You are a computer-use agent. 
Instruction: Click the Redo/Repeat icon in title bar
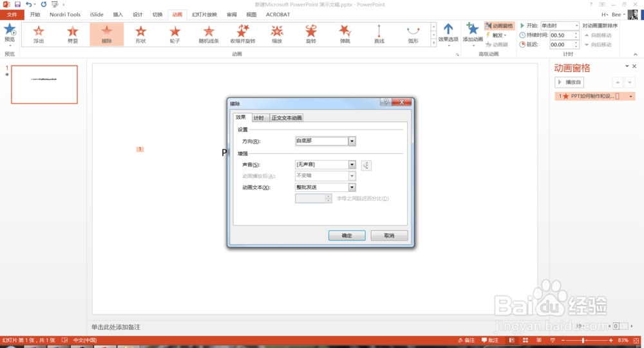[44, 4]
